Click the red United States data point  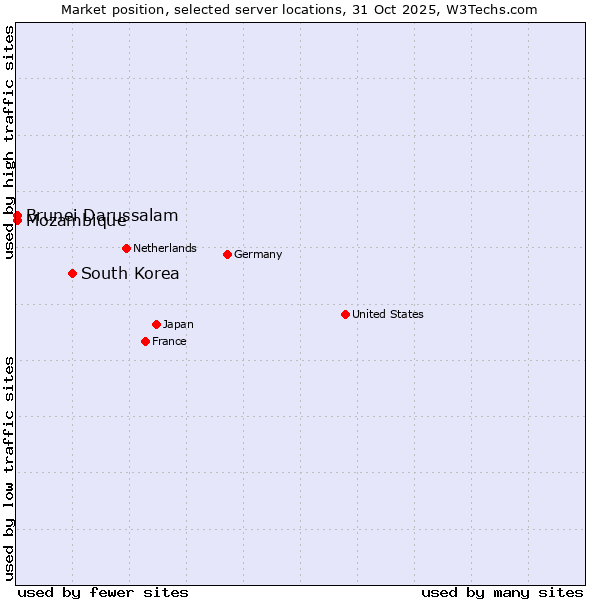click(x=345, y=314)
